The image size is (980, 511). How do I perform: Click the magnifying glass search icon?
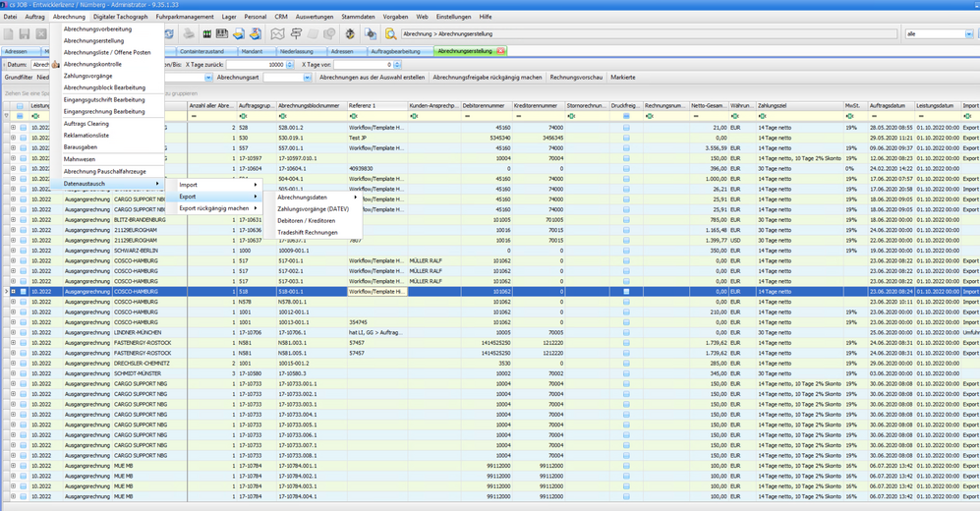[390, 33]
